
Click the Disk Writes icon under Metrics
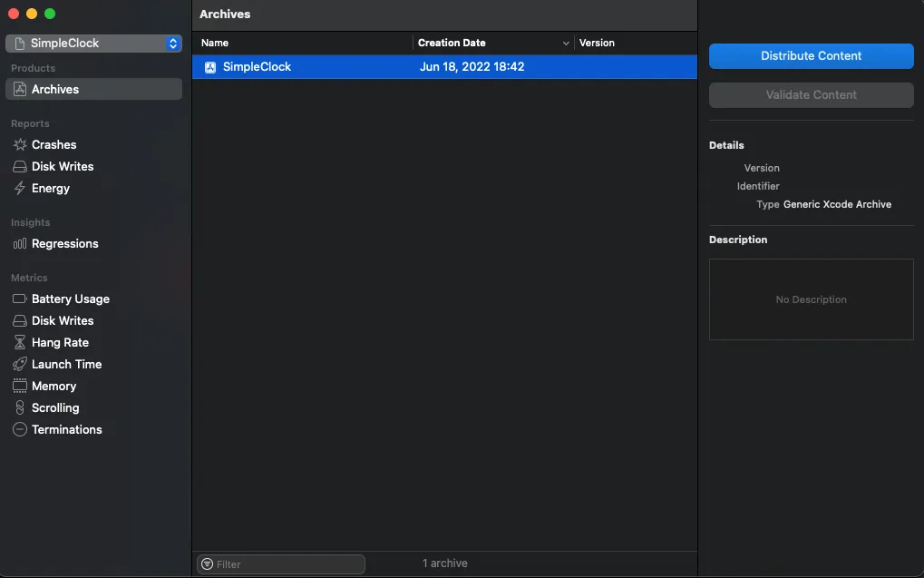click(20, 321)
